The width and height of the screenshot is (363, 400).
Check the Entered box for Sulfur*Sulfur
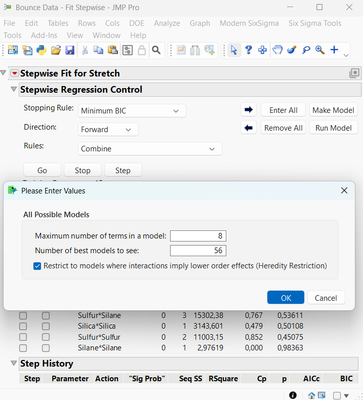click(46, 337)
